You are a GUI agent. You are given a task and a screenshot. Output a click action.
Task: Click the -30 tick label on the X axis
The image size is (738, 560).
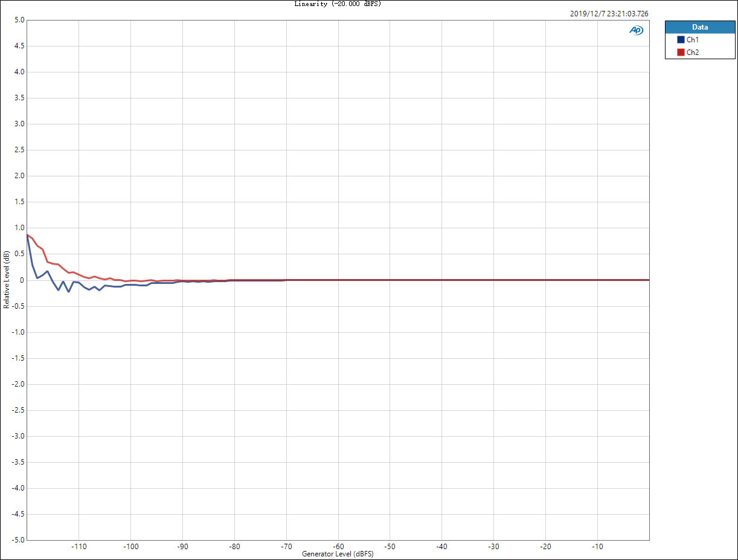click(x=493, y=547)
